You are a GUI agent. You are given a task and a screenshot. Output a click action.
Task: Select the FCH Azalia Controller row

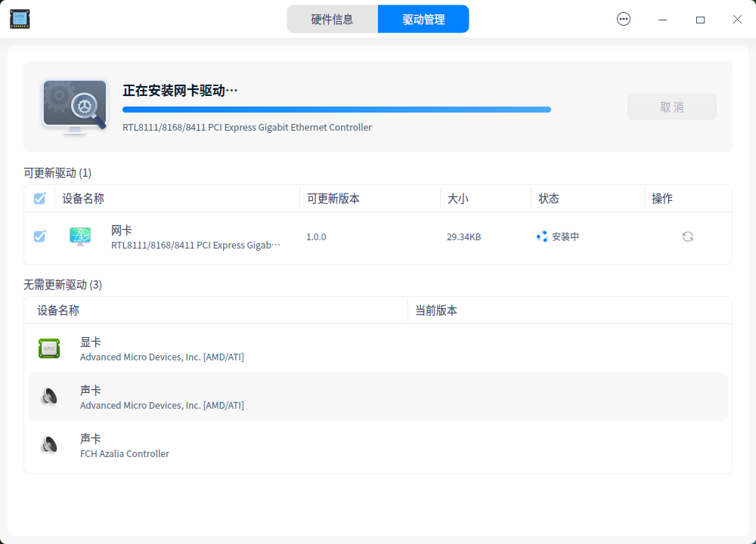coord(302,445)
